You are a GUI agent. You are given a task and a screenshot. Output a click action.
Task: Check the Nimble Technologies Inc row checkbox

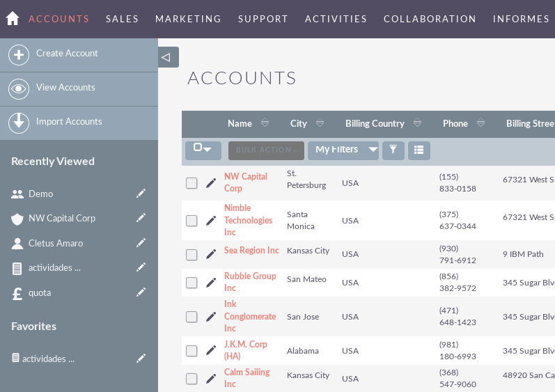[191, 221]
